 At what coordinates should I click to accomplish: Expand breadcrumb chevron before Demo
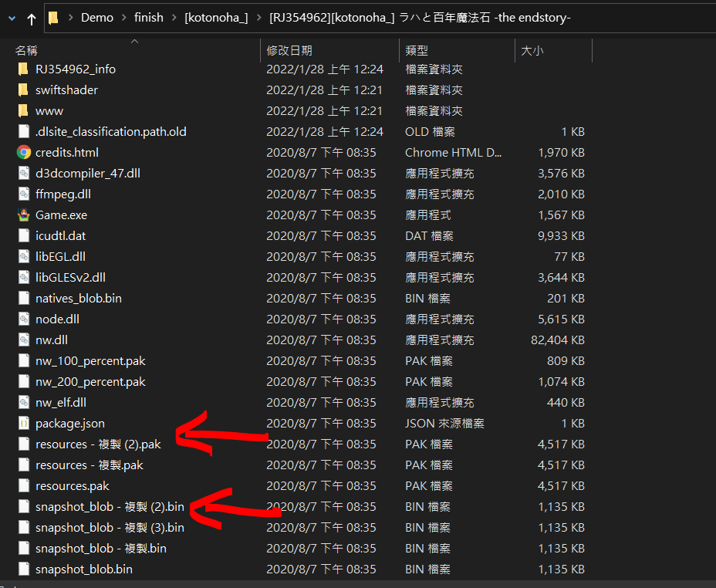click(x=71, y=18)
